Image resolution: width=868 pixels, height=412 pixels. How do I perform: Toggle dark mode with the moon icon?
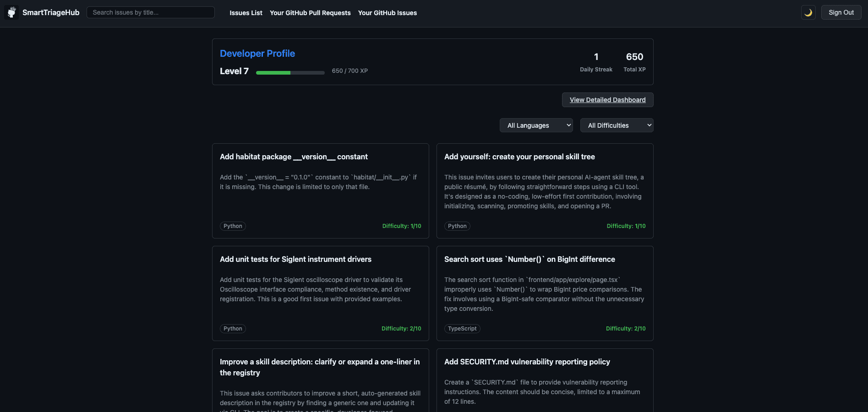tap(808, 12)
